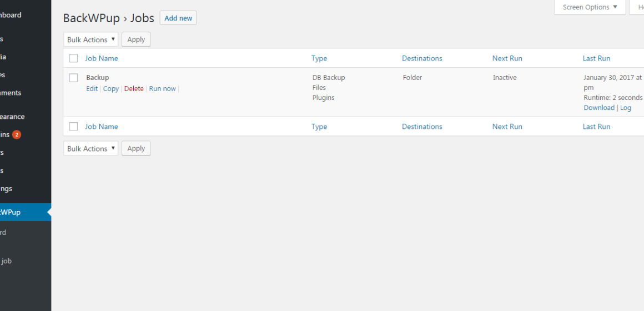
Task: Click the top Apply button
Action: pyautogui.click(x=136, y=39)
